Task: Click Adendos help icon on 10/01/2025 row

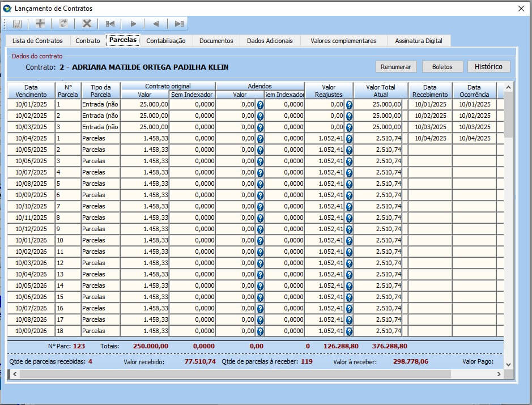Action: pyautogui.click(x=260, y=105)
